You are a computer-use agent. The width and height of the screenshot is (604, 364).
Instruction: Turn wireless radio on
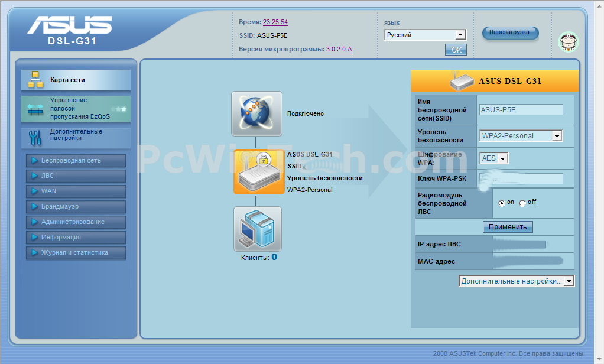pos(502,203)
